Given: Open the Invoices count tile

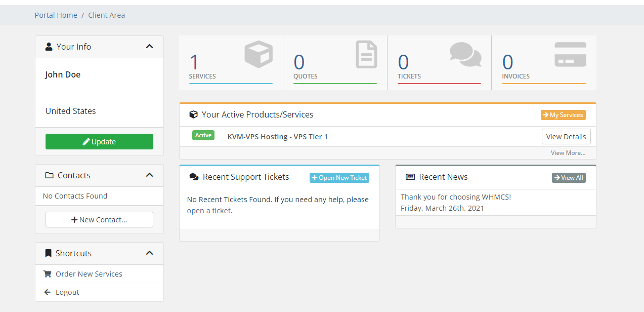Looking at the screenshot, I should (x=544, y=63).
